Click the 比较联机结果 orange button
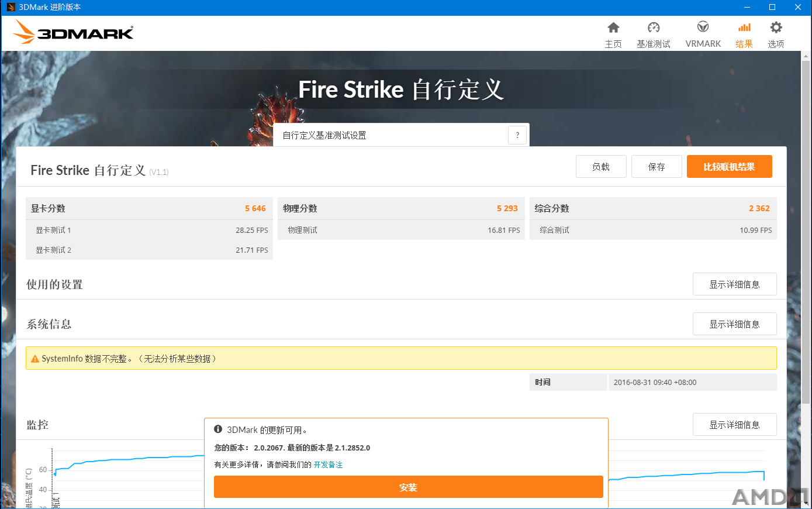 tap(730, 167)
